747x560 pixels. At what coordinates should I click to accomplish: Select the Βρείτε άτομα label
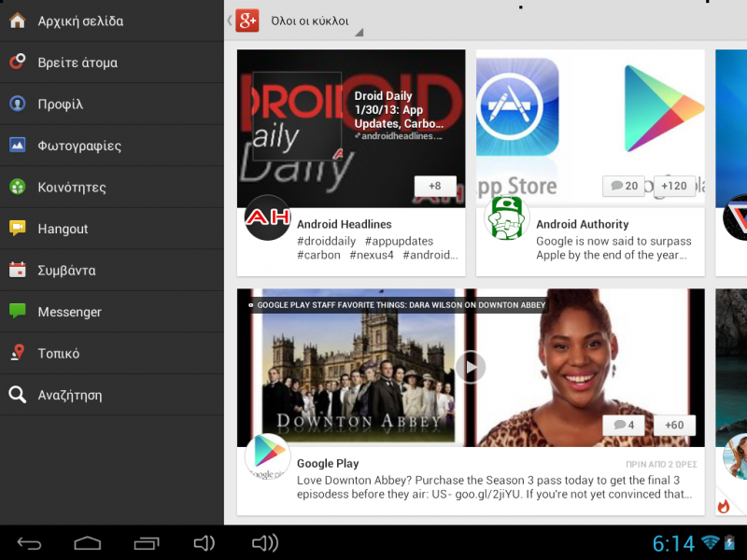[x=78, y=63]
